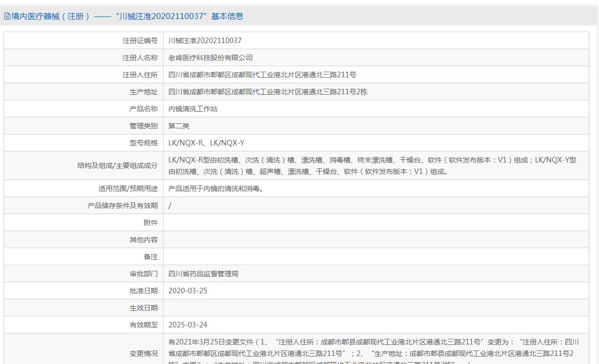
Task: Select the 附件 label
Action: 151,222
